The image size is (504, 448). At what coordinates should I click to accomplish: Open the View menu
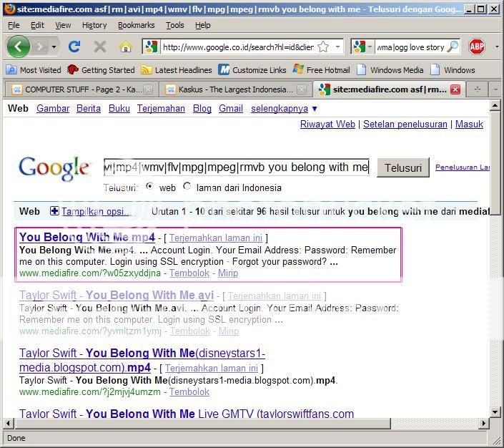click(63, 25)
